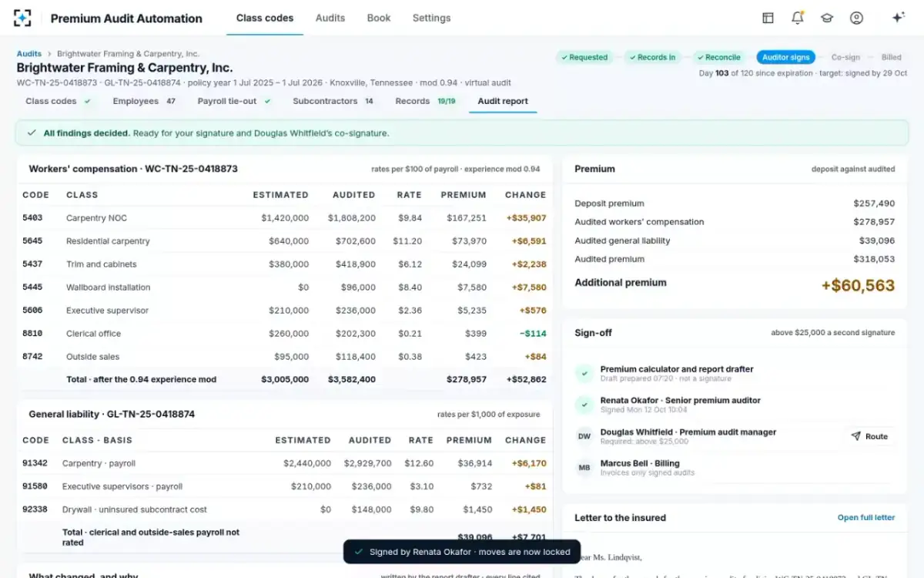Click the Reconcile stage pill
The image size is (924, 578).
pyautogui.click(x=719, y=57)
